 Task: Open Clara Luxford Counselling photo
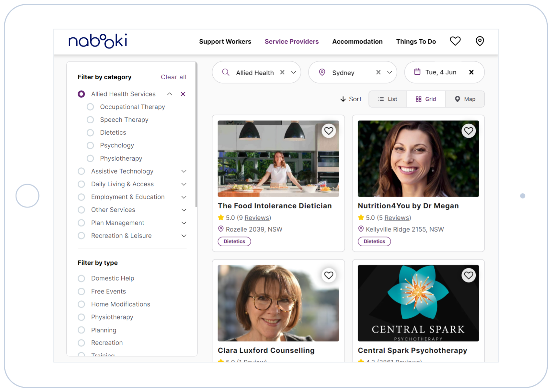[278, 303]
